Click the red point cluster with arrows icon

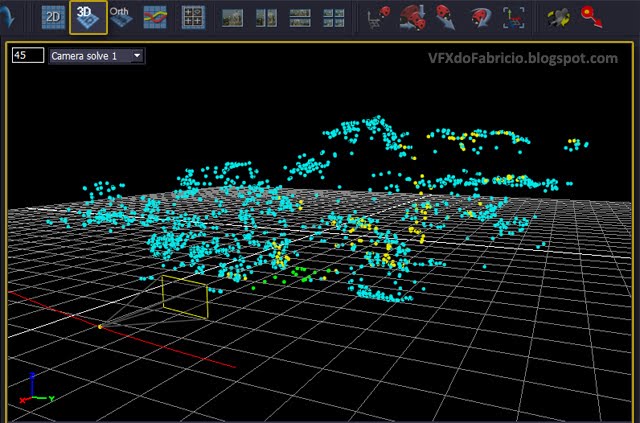coord(413,18)
